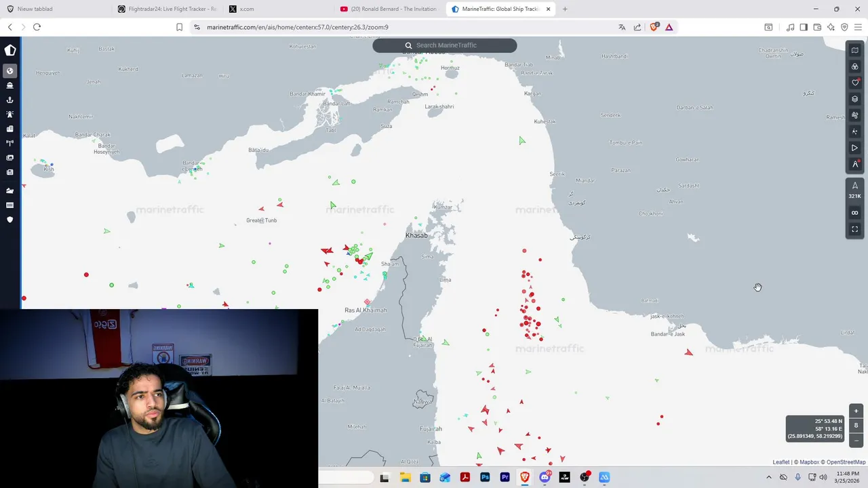
Task: Open the AIS stations antenna icon
Action: [x=10, y=143]
